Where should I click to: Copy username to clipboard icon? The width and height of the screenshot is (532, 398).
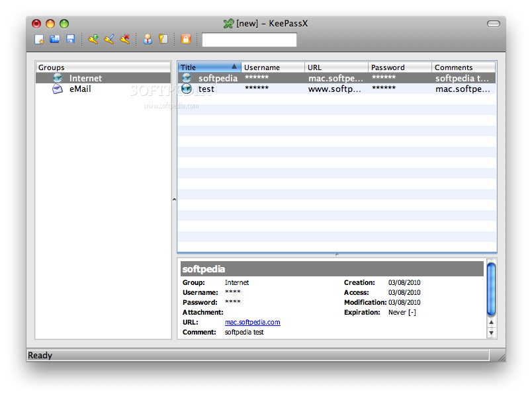(x=148, y=40)
